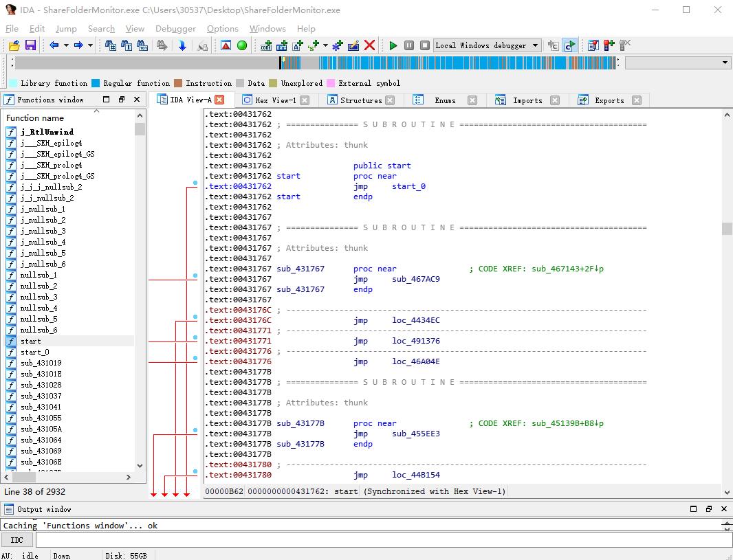
Task: Select nullsub_1 in the Functions window
Action: [39, 275]
